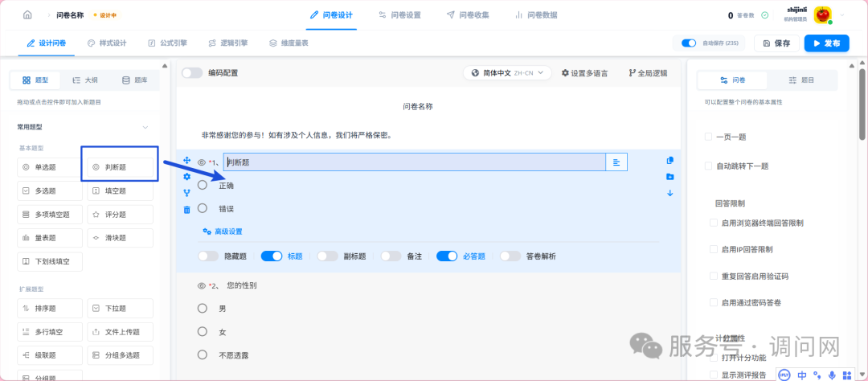Switch to the 大纲 panel tab
This screenshot has width=868, height=381.
84,80
